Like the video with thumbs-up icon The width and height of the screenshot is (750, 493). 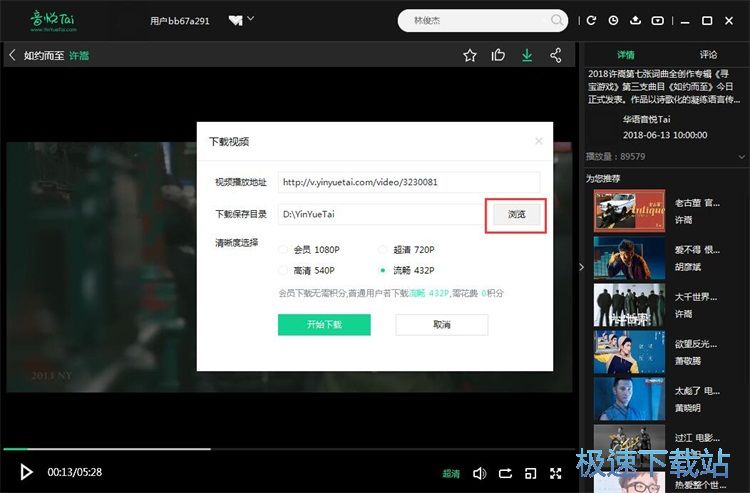click(x=498, y=55)
